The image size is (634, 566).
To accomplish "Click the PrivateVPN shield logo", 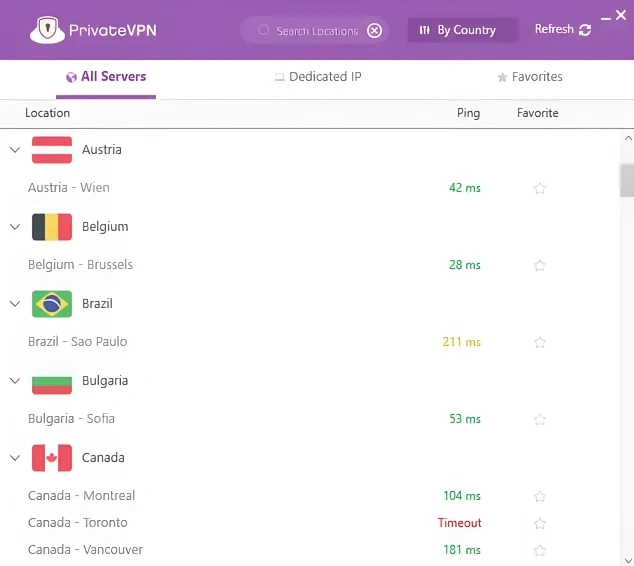I will pos(47,30).
